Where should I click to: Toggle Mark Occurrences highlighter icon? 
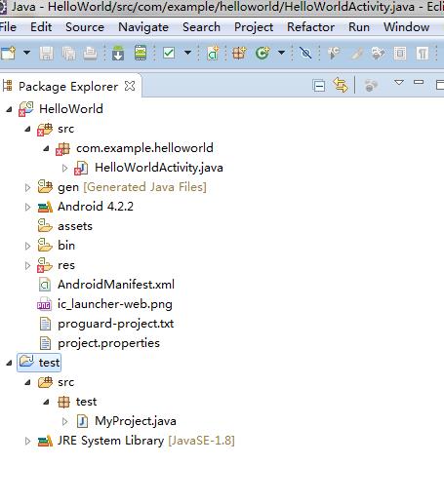coord(356,54)
